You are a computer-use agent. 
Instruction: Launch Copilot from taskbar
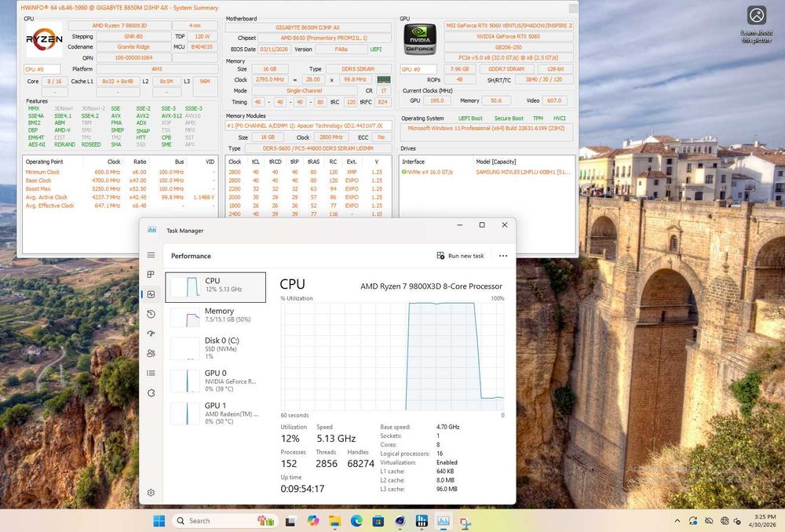313,521
